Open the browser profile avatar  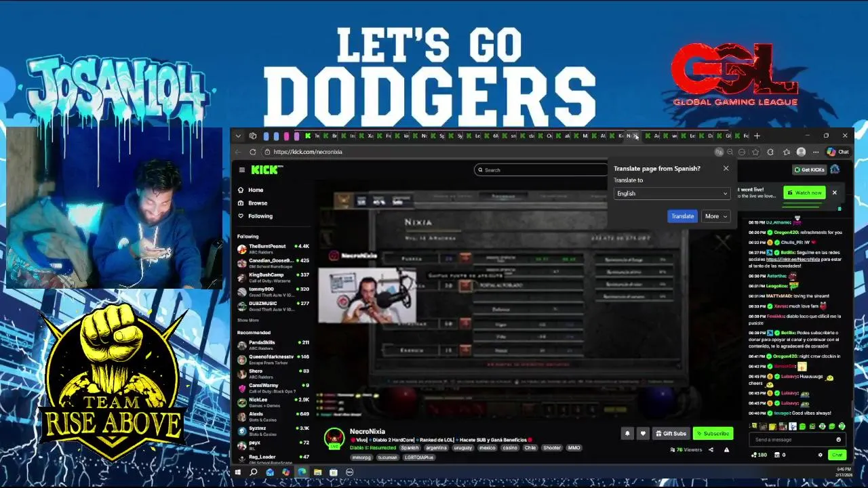click(801, 152)
